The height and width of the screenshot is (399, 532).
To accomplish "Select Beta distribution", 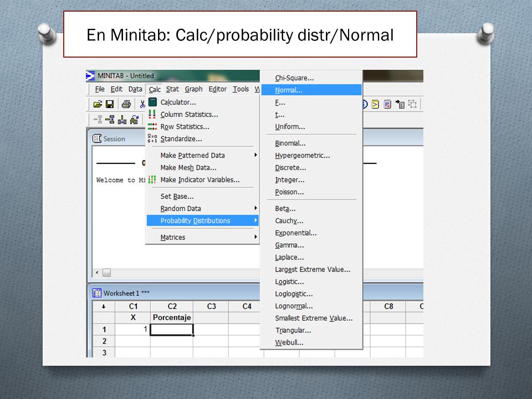I will pos(311,209).
